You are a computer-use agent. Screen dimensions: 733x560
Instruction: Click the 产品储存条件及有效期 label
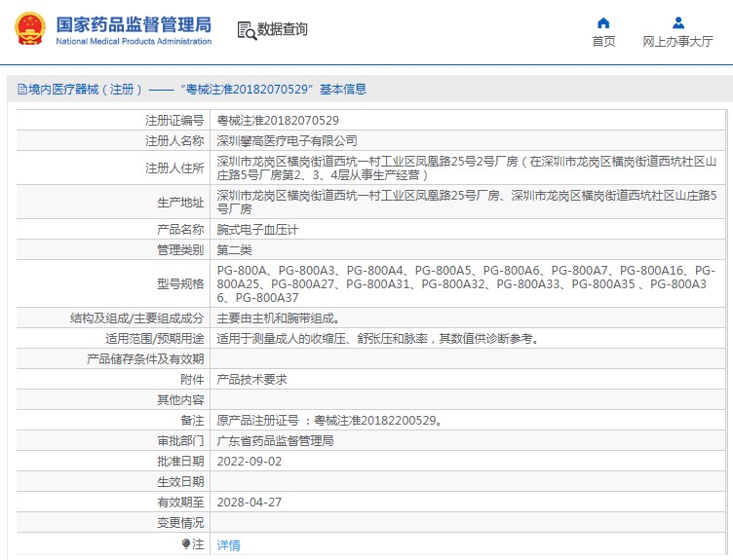(x=145, y=358)
